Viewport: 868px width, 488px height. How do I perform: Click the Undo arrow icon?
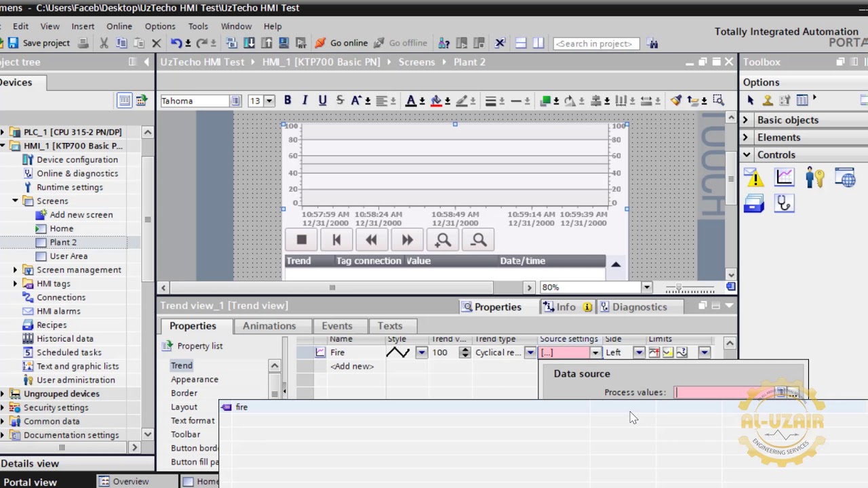pos(176,43)
